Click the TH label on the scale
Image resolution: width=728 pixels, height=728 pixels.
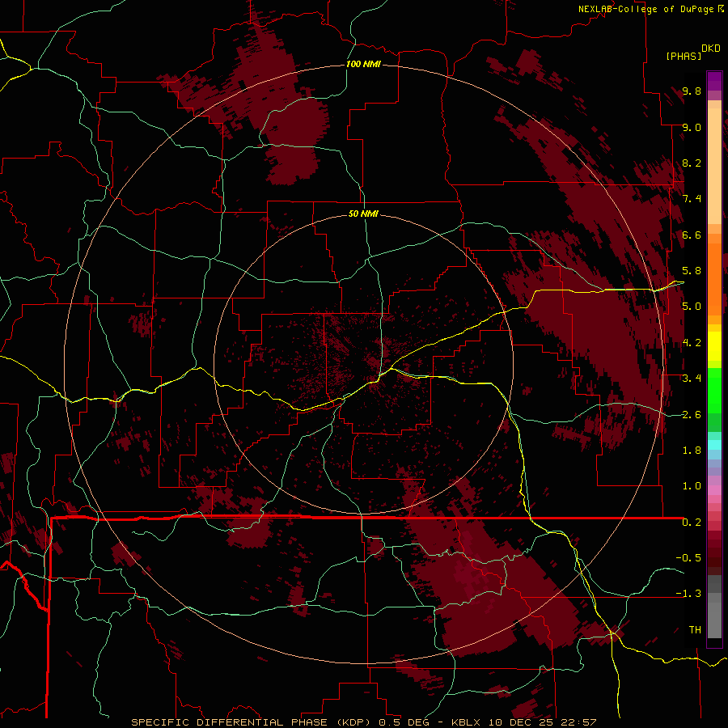pyautogui.click(x=695, y=630)
